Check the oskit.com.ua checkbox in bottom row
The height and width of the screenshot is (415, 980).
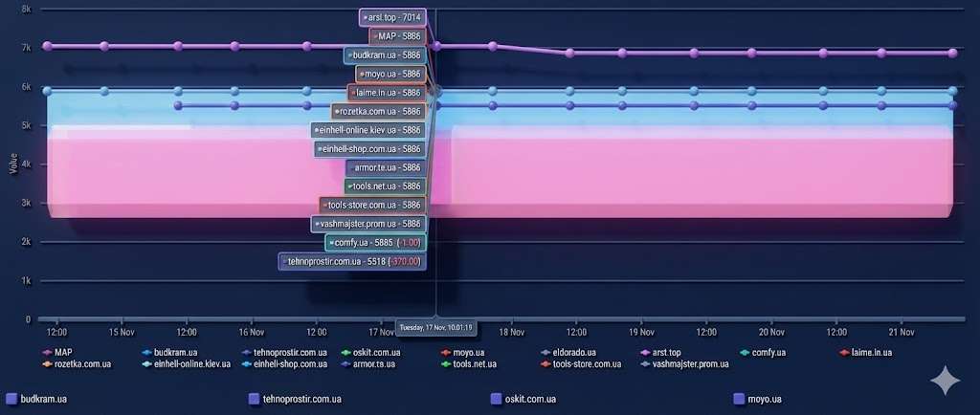pos(497,399)
